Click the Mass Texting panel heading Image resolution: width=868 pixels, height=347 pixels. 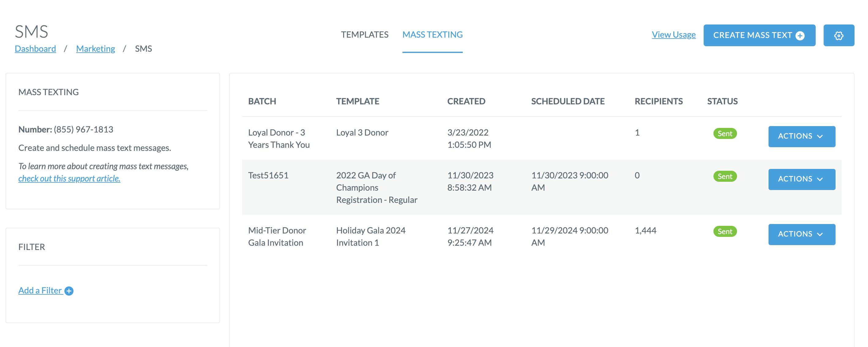[49, 92]
